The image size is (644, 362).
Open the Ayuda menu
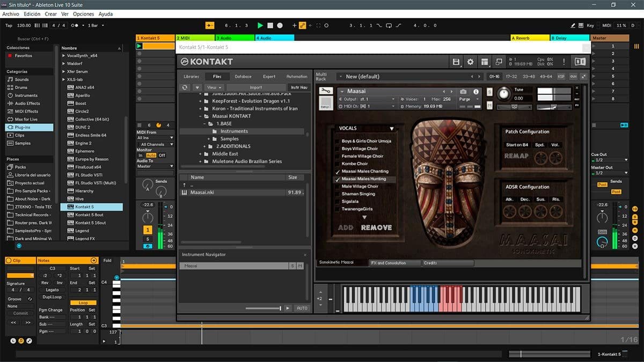tap(106, 14)
